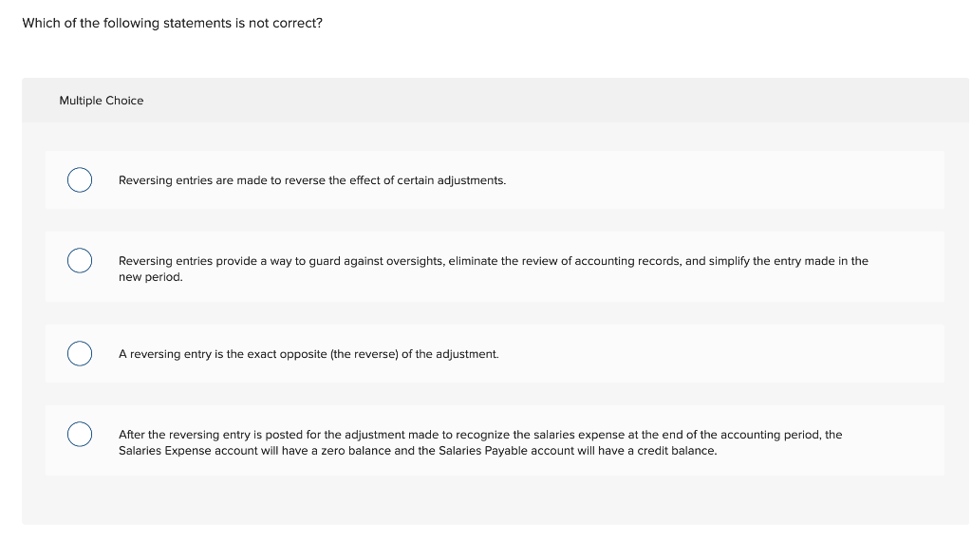
Task: Click the words 'certain adjustments.' in the first option
Action: 451,180
